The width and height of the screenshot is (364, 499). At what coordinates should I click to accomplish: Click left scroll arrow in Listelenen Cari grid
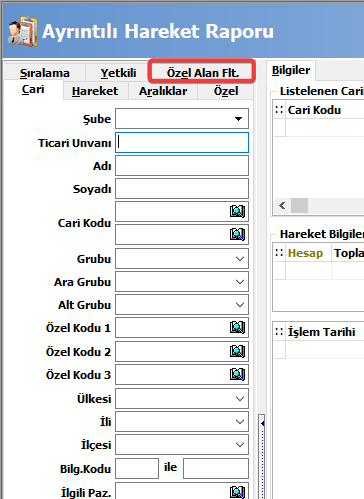click(282, 205)
